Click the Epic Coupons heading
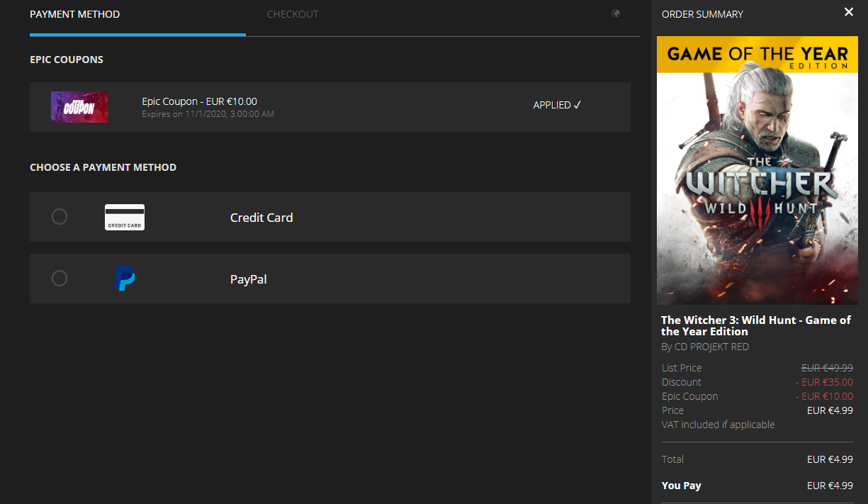868x504 pixels. [67, 60]
